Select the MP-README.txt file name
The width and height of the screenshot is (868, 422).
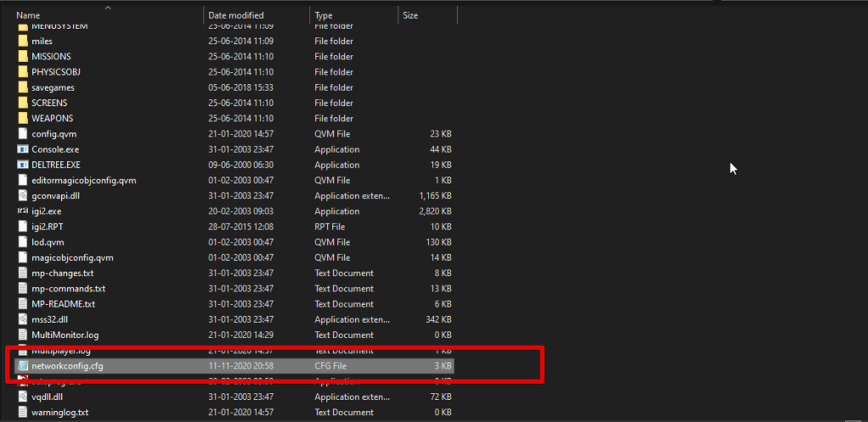click(64, 304)
